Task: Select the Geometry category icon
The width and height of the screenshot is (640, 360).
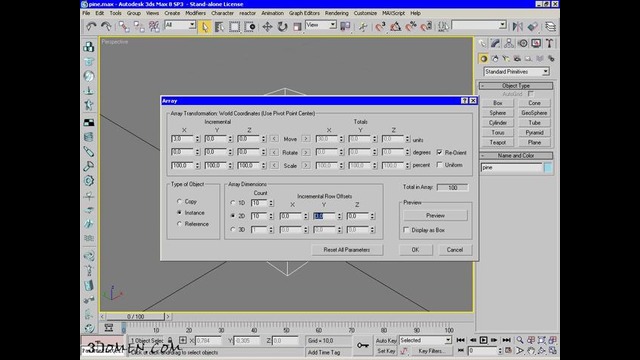Action: [x=484, y=59]
